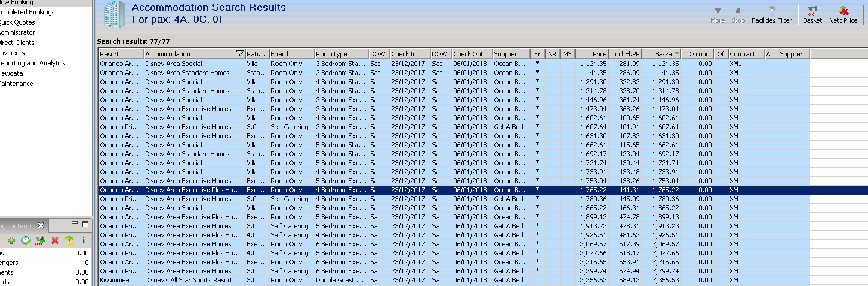Select the result row priced 1,124.35

454,64
